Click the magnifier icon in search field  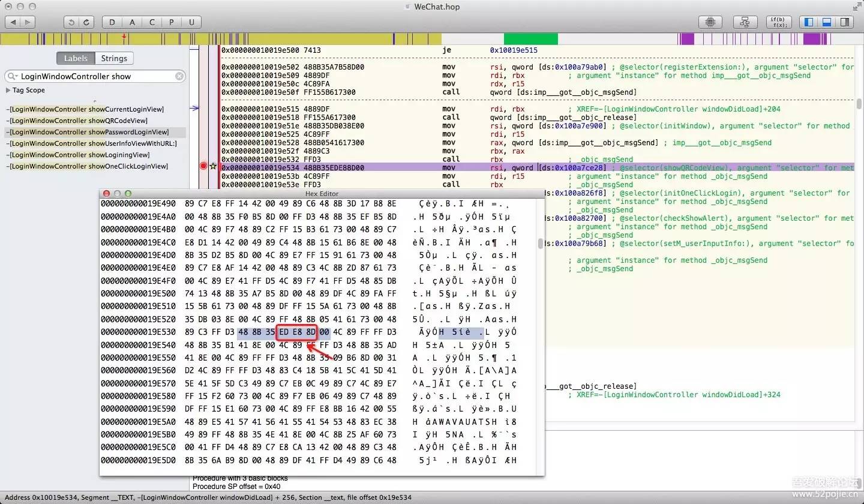click(13, 77)
